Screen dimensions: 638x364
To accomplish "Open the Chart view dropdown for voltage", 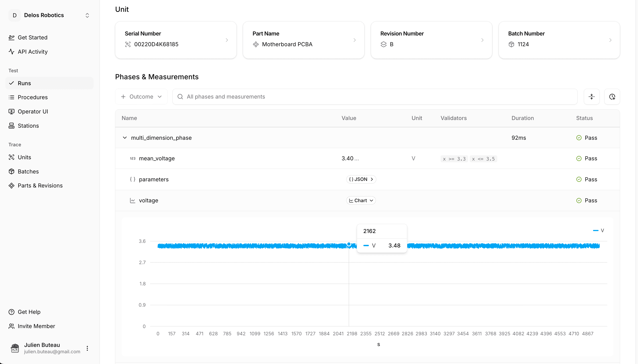I will pos(361,200).
